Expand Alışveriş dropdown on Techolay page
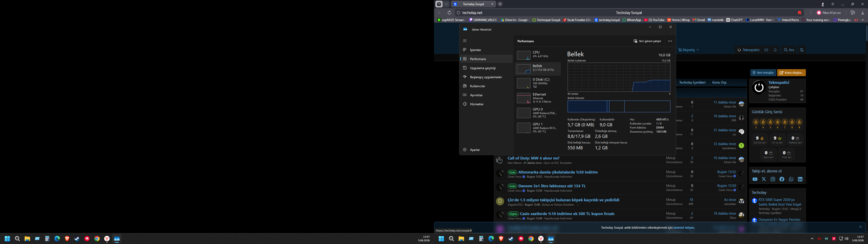The width and height of the screenshot is (868, 244). click(x=688, y=50)
